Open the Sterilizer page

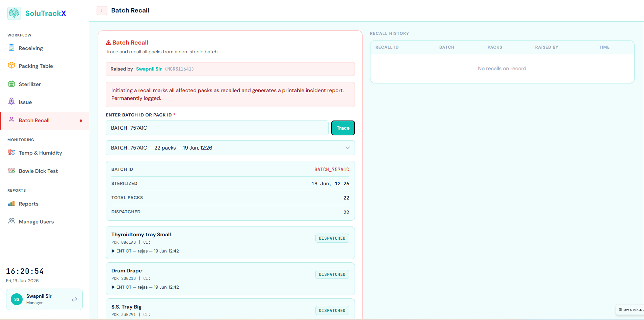pyautogui.click(x=45, y=84)
